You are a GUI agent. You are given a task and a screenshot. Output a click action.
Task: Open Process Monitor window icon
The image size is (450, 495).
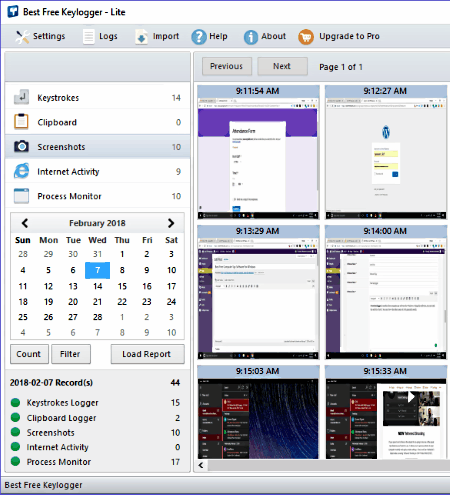[x=21, y=196]
